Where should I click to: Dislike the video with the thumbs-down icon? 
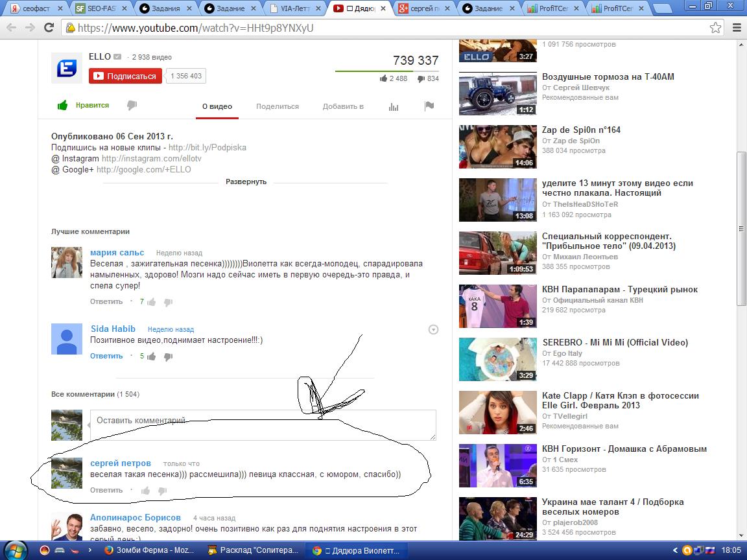132,105
